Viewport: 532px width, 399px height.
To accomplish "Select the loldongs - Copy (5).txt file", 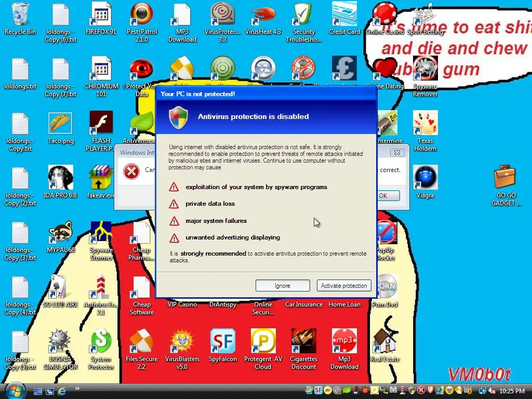I will (x=20, y=350).
